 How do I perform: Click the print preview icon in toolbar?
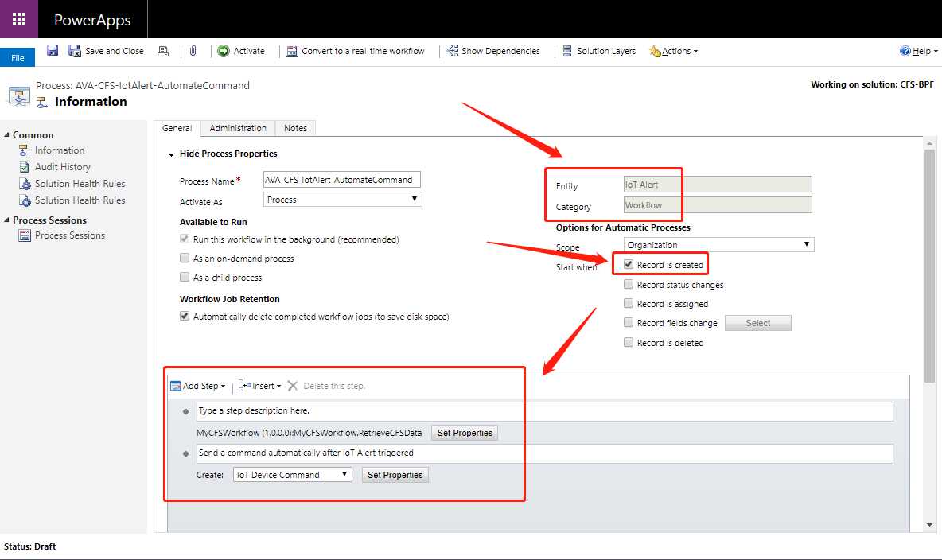click(163, 51)
